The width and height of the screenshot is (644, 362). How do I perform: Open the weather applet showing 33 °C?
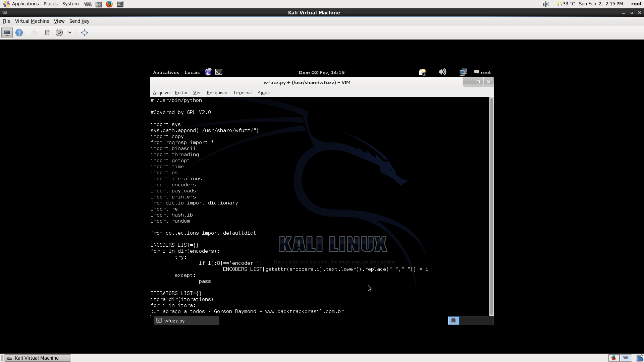tap(566, 4)
